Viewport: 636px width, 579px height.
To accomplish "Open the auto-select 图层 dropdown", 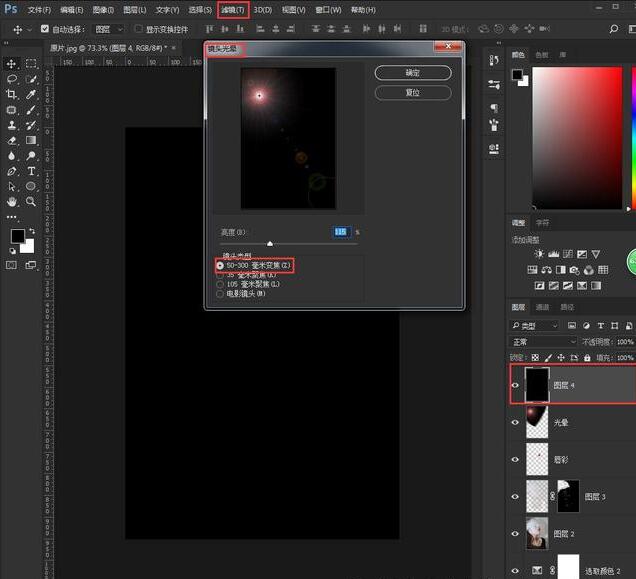I will tap(108, 30).
